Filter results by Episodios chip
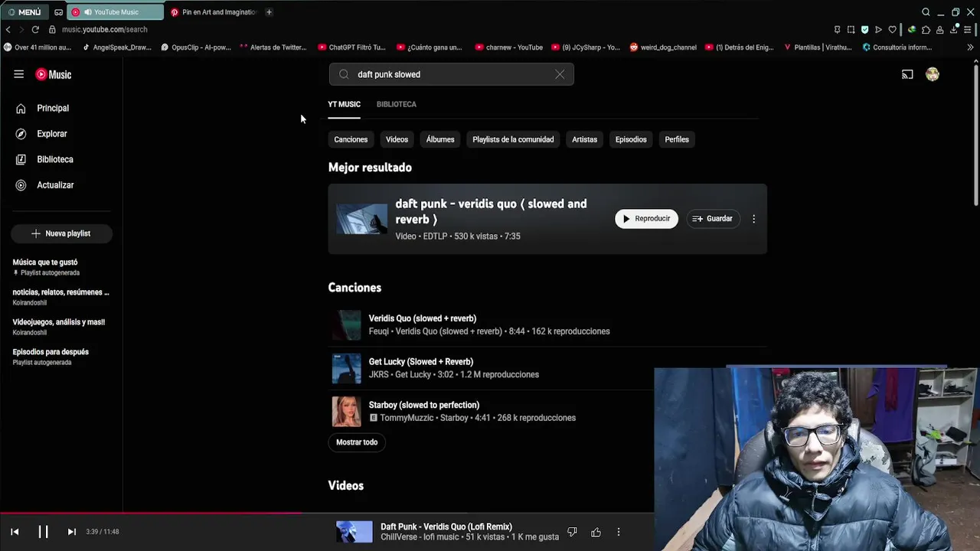 tap(631, 139)
